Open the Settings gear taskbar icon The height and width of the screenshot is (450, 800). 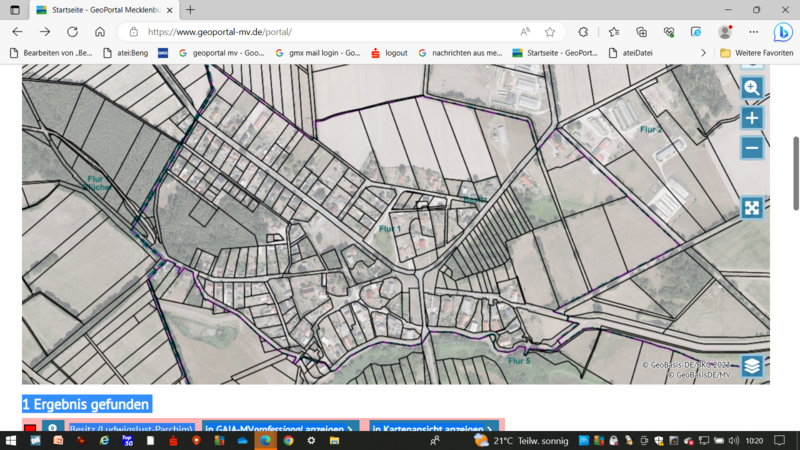click(311, 441)
